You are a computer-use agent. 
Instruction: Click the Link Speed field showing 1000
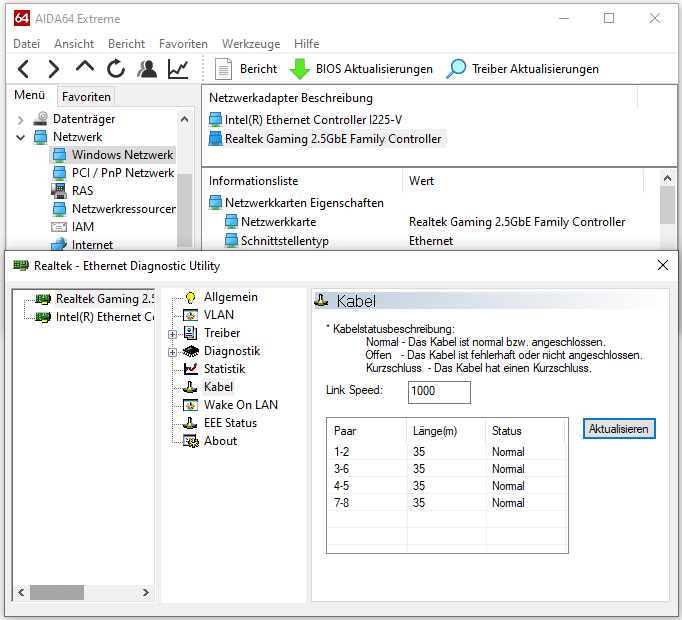[439, 392]
